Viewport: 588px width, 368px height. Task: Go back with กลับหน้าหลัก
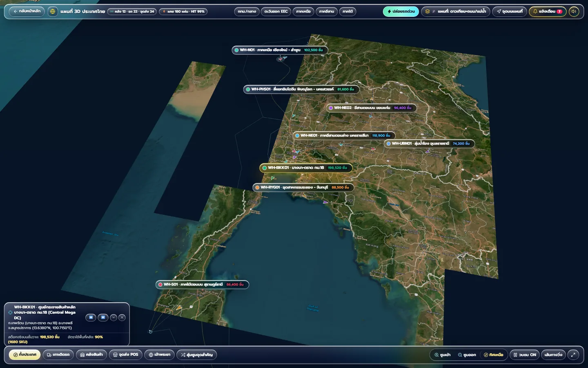(27, 11)
